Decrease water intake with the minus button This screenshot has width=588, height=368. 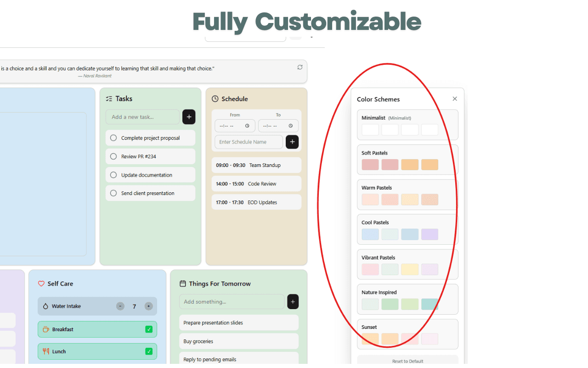[x=120, y=306]
